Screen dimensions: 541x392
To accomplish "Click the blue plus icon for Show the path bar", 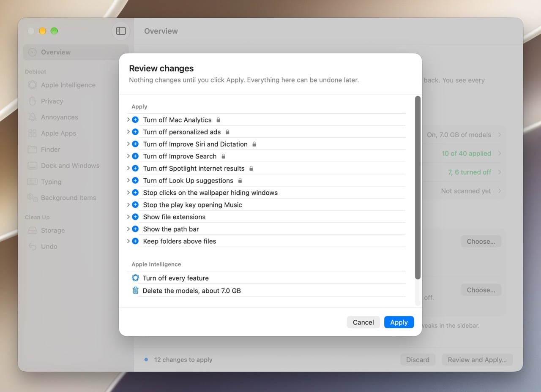I will 135,229.
